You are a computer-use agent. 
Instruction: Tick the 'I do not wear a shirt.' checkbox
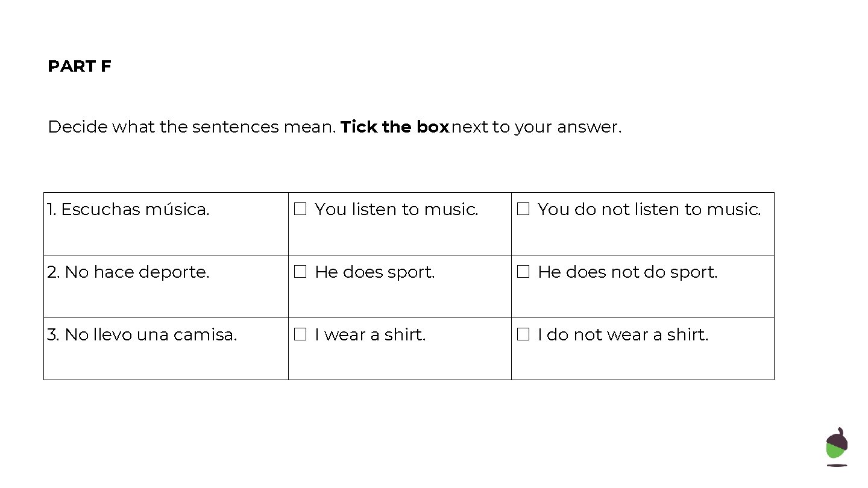point(523,335)
